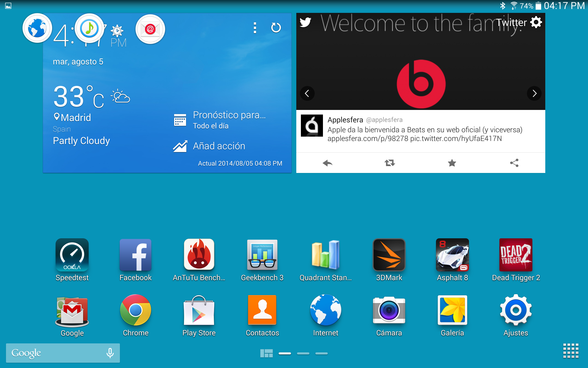
Task: Open the Speedtest app
Action: click(x=72, y=255)
